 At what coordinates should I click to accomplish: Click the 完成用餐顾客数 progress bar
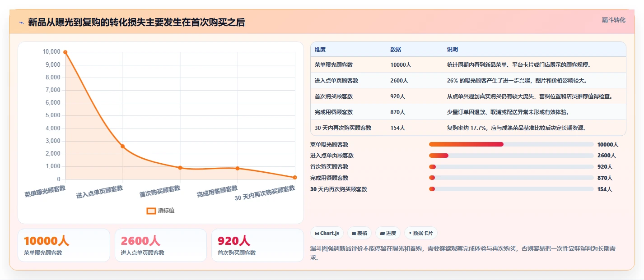[x=511, y=178]
